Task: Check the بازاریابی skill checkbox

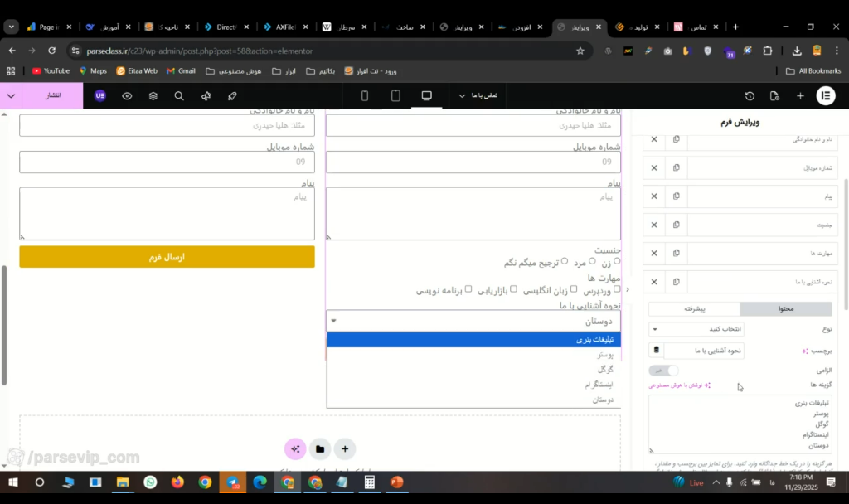Action: coord(513,289)
